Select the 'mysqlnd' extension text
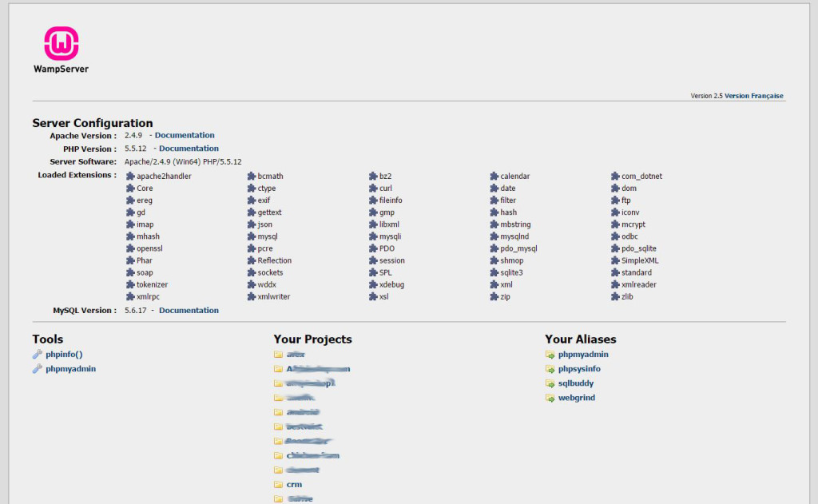The height and width of the screenshot is (504, 818). 515,236
